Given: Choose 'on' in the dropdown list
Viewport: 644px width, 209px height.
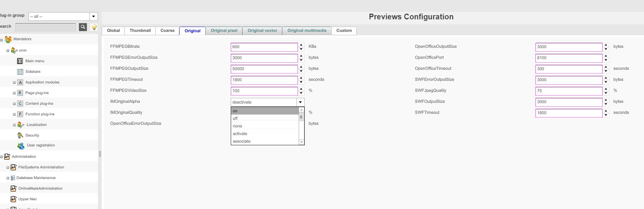Looking at the screenshot, I should click(x=265, y=111).
